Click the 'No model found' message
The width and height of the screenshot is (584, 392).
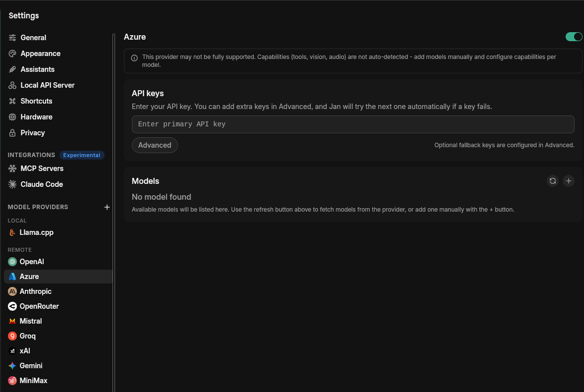coord(161,197)
